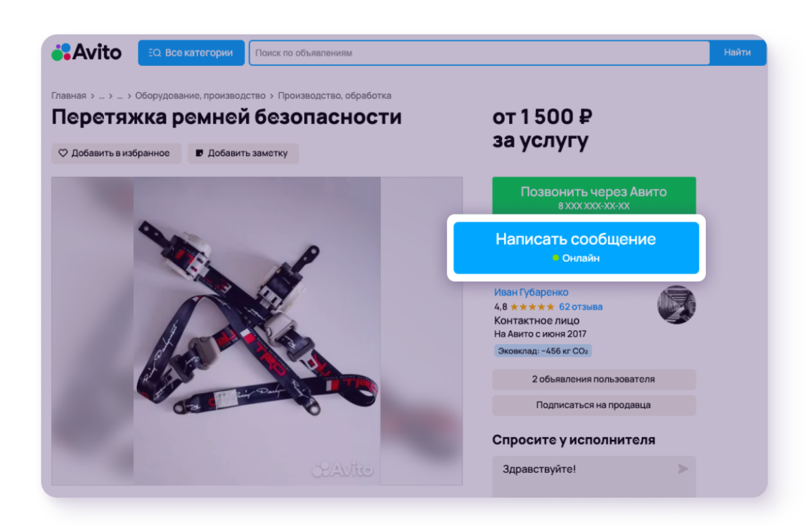The width and height of the screenshot is (809, 532).
Task: Open the Все категории menu
Action: pos(191,52)
